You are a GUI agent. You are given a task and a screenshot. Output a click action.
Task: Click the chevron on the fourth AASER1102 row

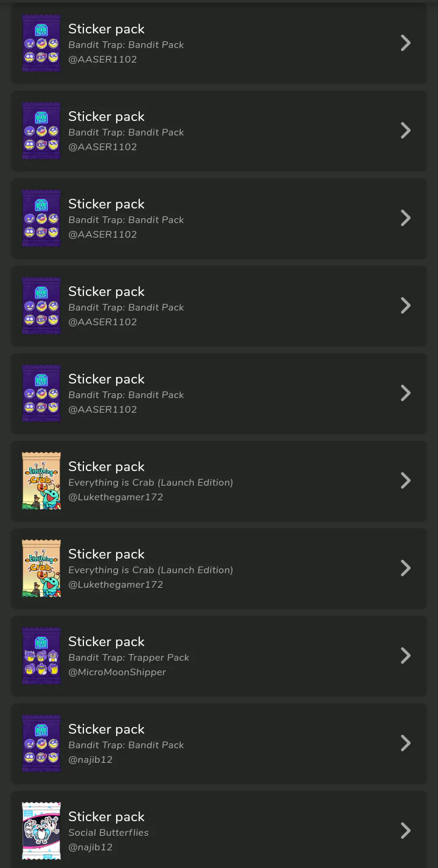pyautogui.click(x=406, y=305)
